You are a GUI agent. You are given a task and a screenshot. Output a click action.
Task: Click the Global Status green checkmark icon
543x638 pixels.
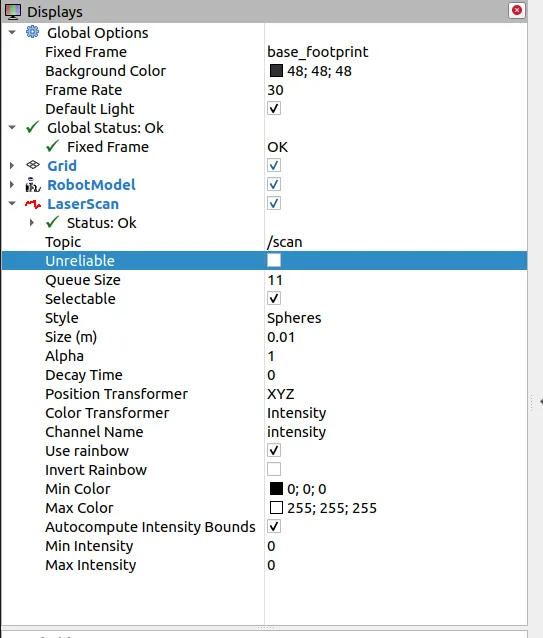[x=33, y=127]
